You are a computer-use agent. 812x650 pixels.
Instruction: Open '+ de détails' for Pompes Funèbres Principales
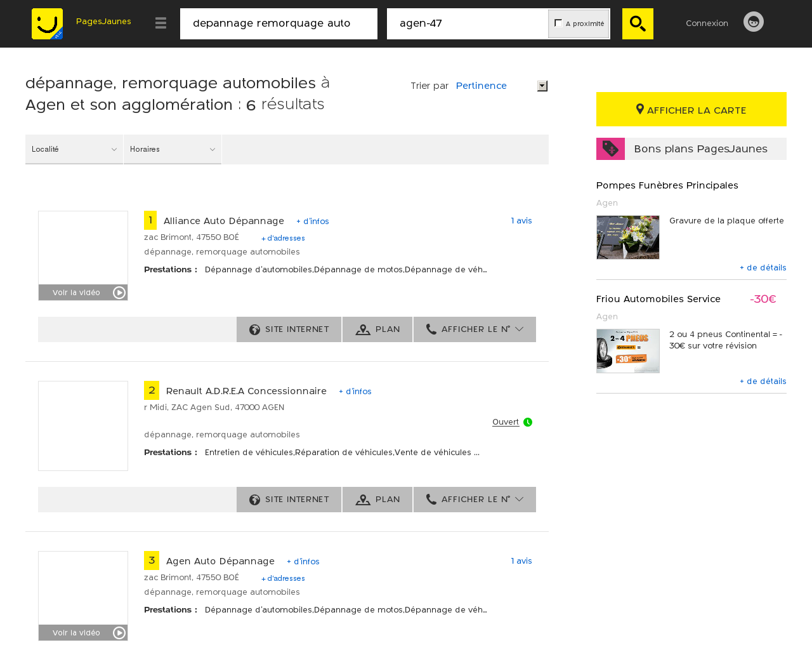(763, 268)
